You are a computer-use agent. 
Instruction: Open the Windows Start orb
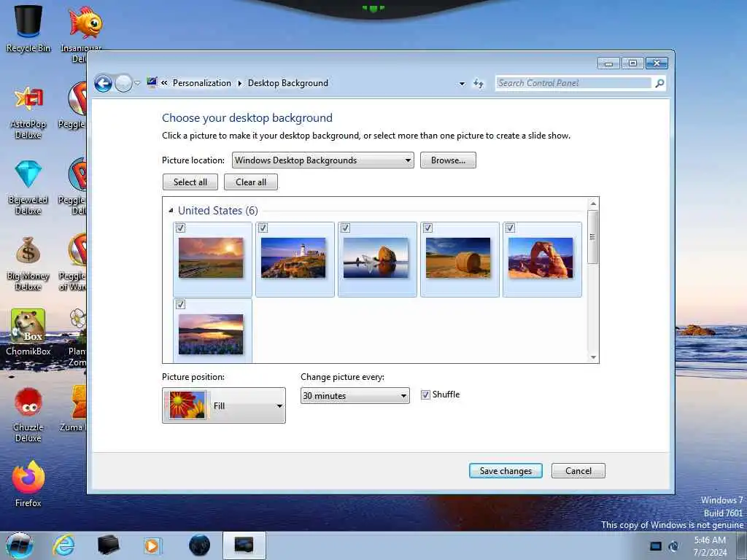pyautogui.click(x=20, y=545)
